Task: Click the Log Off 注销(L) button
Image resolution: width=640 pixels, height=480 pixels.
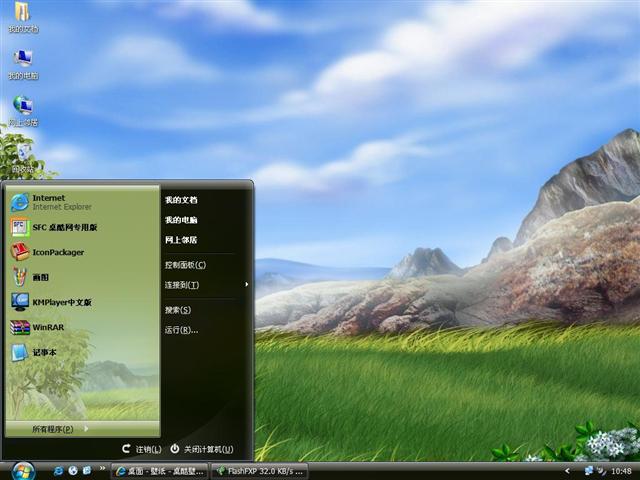Action: pyautogui.click(x=142, y=449)
